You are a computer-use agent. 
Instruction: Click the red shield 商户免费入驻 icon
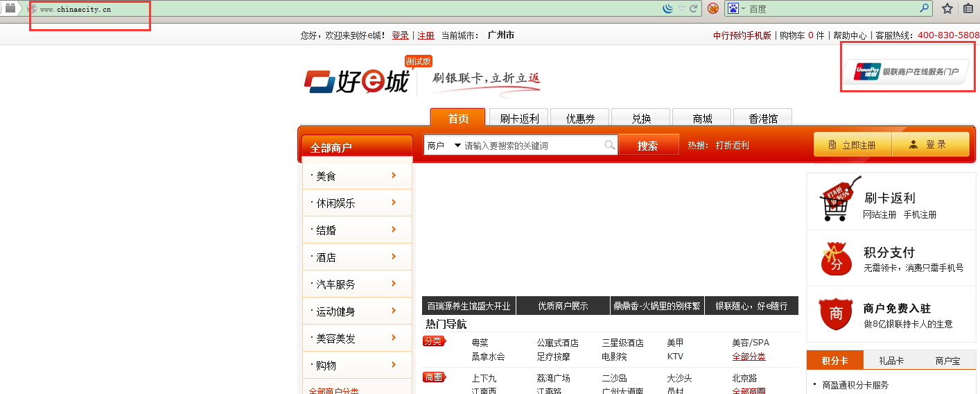pyautogui.click(x=836, y=314)
